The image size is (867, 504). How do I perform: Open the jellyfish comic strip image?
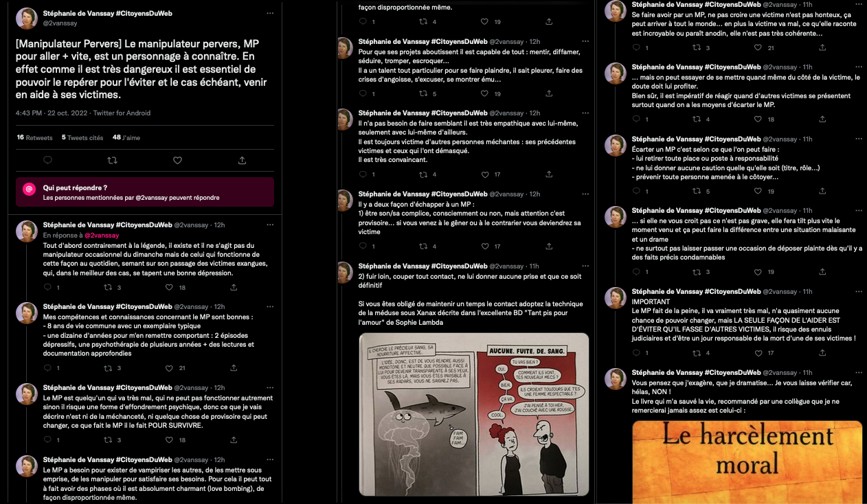[x=474, y=414]
